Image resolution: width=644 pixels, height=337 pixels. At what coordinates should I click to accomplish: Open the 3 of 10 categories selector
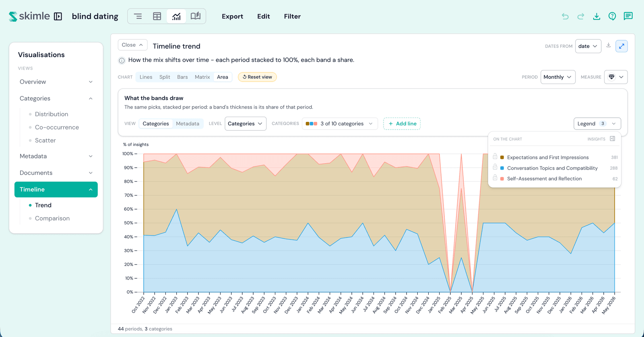340,123
